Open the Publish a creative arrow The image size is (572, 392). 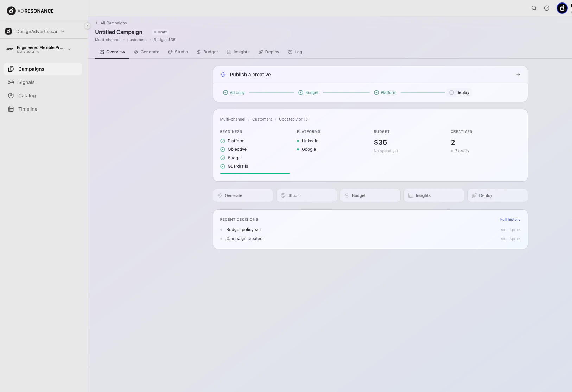click(x=518, y=74)
